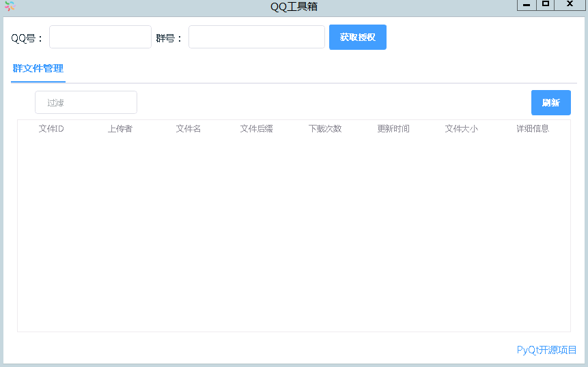
Task: Click the QQ号 input field
Action: (100, 37)
